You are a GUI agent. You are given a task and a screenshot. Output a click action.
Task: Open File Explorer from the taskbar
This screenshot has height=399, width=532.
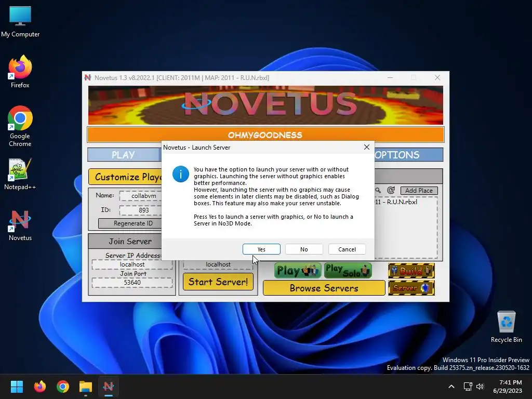pyautogui.click(x=86, y=387)
